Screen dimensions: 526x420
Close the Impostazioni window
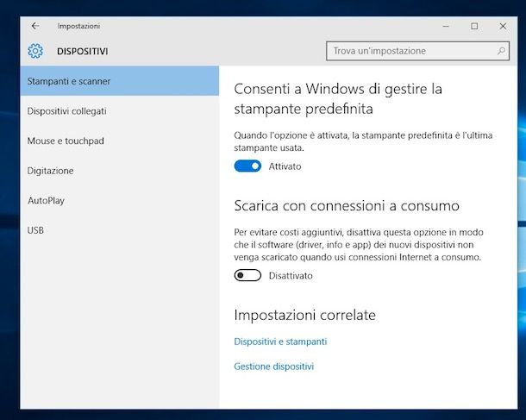tap(503, 26)
